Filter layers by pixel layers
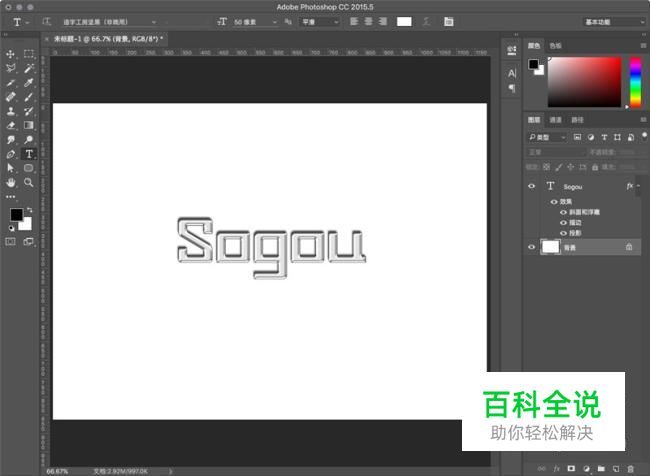This screenshot has height=476, width=650. [x=577, y=137]
